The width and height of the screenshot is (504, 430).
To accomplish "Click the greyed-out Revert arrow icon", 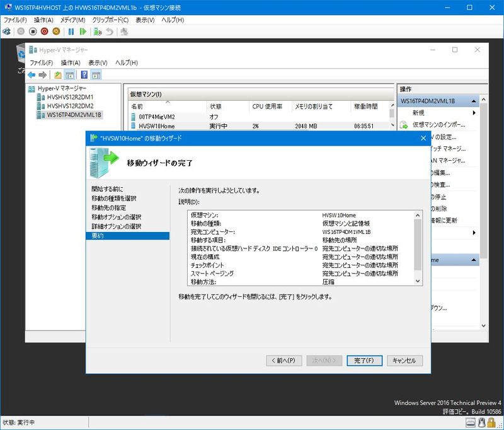I will (110, 32).
